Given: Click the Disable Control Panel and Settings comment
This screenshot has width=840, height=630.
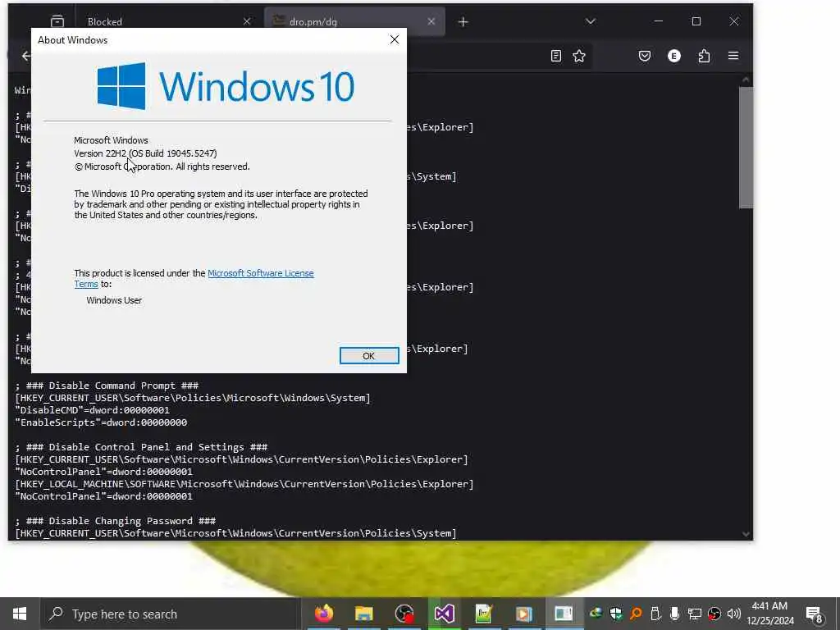Looking at the screenshot, I should tap(141, 447).
